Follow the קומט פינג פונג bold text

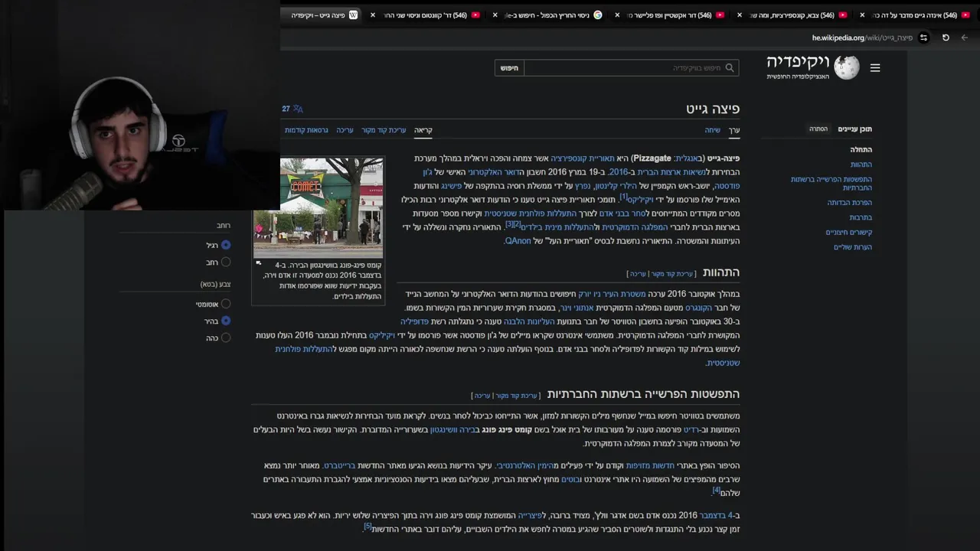(x=507, y=430)
